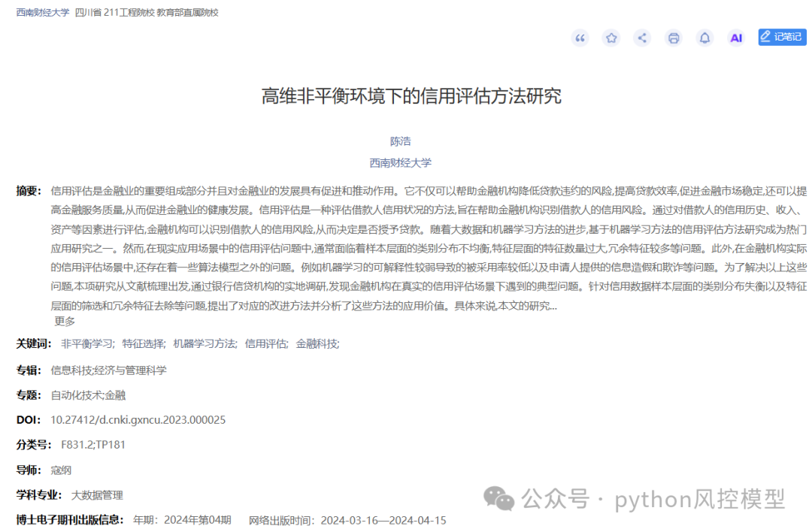
Task: Open the 西南财经大学 link at top left
Action: coord(42,13)
